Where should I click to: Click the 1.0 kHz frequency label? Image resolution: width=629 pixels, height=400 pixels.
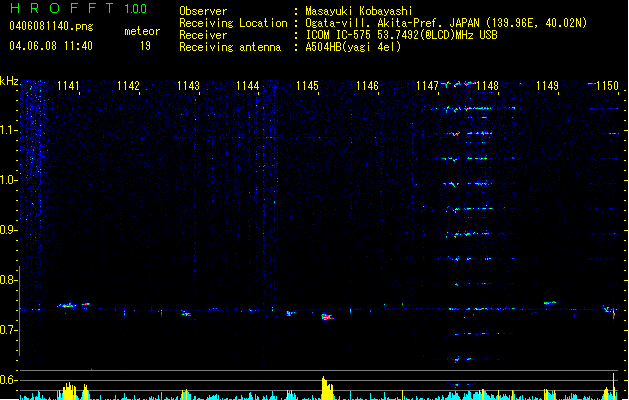click(8, 180)
